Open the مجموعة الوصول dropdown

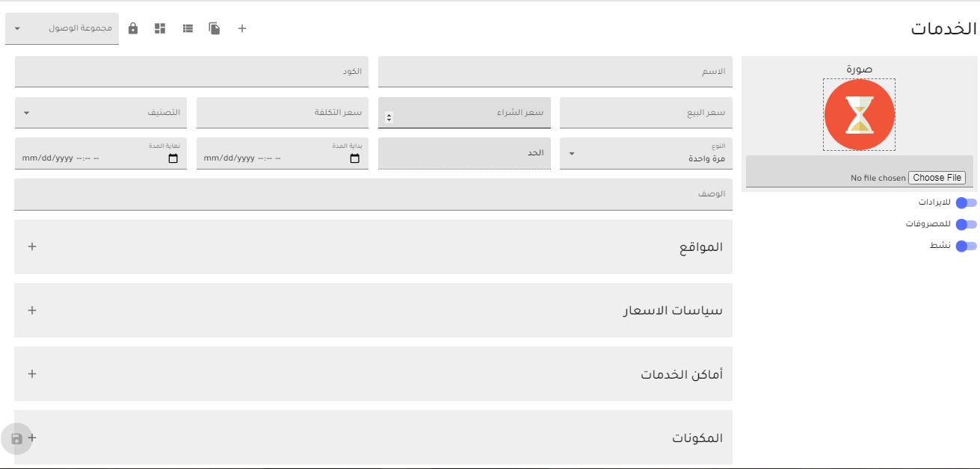point(16,28)
